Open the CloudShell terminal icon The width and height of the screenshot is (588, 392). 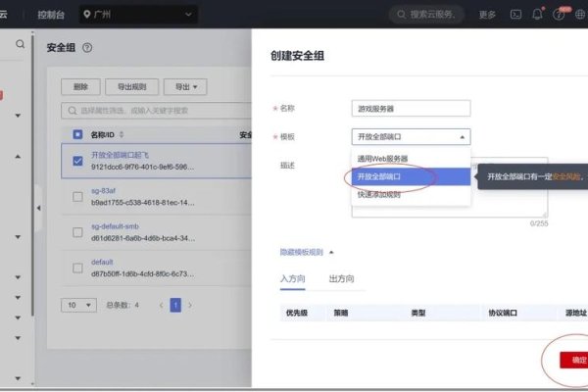(x=516, y=15)
